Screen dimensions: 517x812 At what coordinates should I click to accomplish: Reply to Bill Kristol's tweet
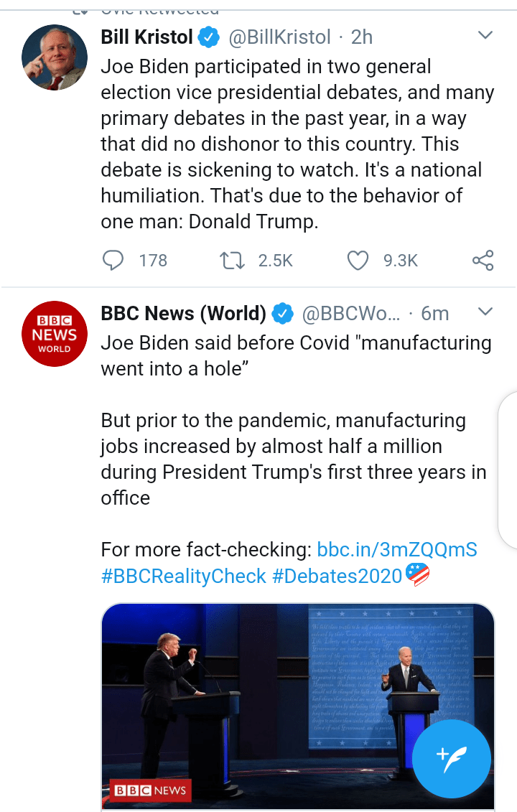(x=113, y=260)
